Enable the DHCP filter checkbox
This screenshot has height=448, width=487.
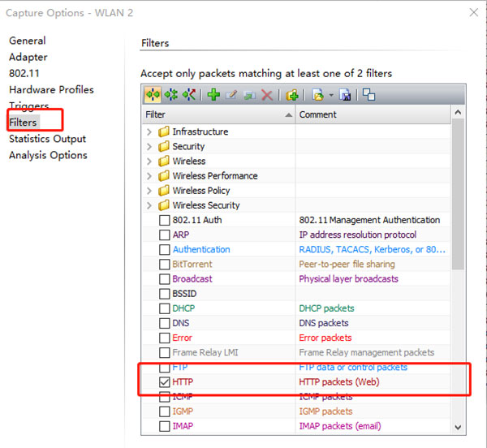point(164,308)
